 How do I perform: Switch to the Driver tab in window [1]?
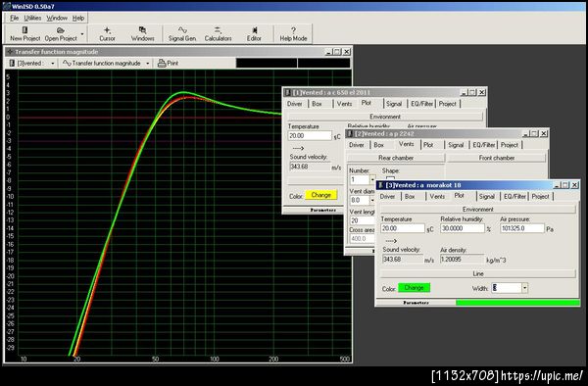[294, 104]
